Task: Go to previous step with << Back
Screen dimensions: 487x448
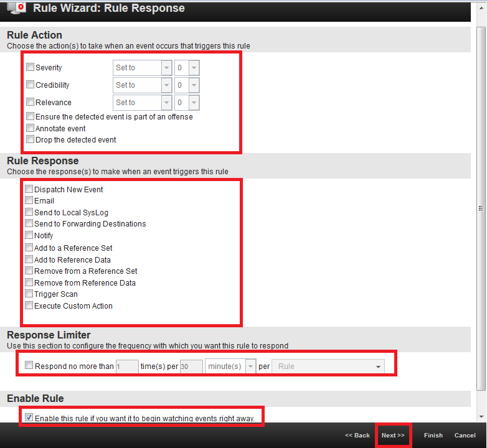Action: 357,436
